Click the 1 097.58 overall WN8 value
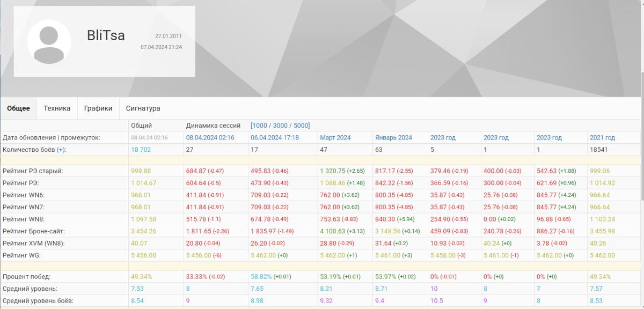The image size is (644, 309). pos(143,219)
